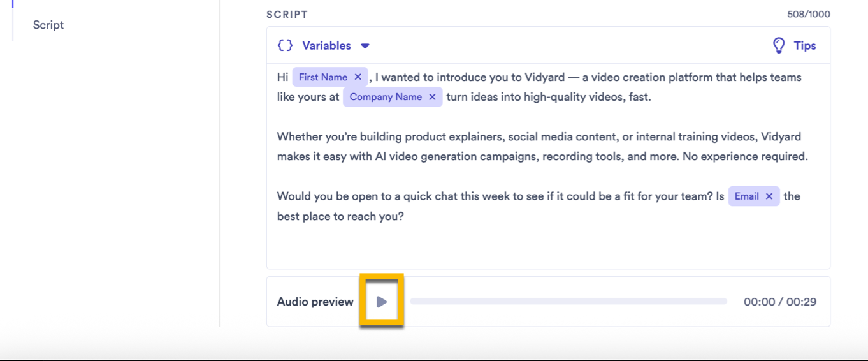Select Script in the left sidebar
868x361 pixels.
(48, 25)
